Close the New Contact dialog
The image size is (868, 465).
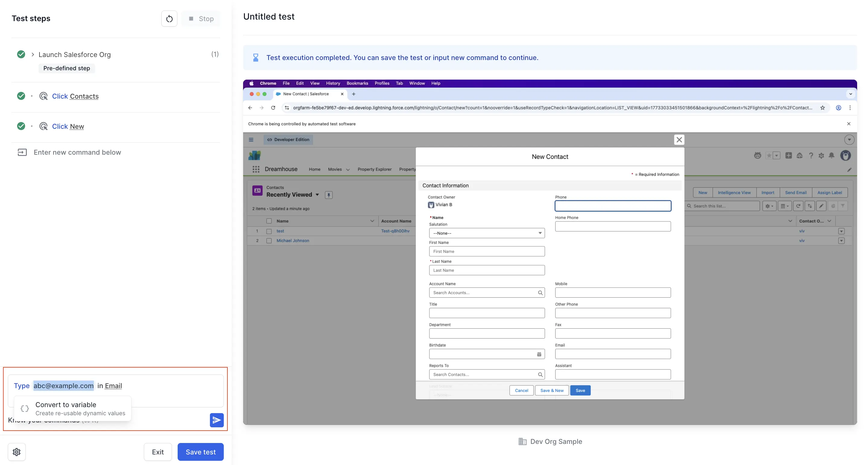coord(679,140)
